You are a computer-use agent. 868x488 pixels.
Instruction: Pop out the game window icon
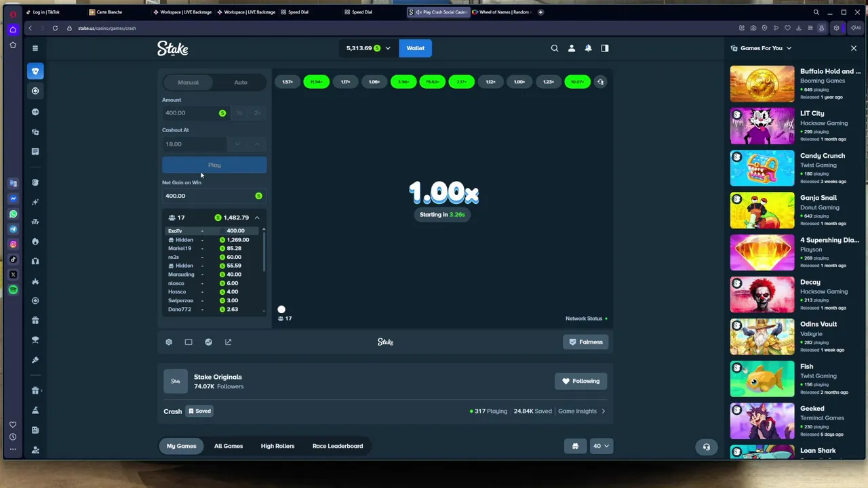click(x=228, y=342)
